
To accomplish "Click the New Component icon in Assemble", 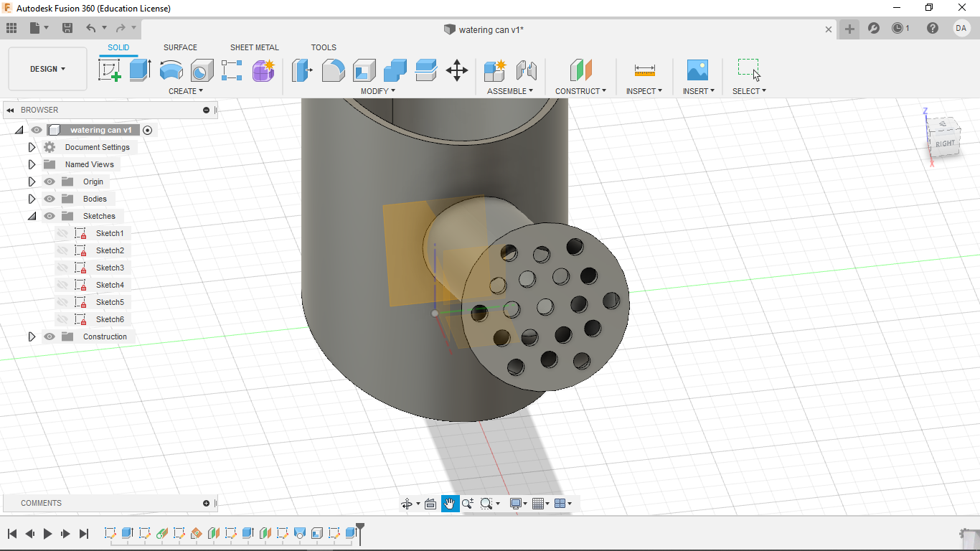I will [495, 70].
